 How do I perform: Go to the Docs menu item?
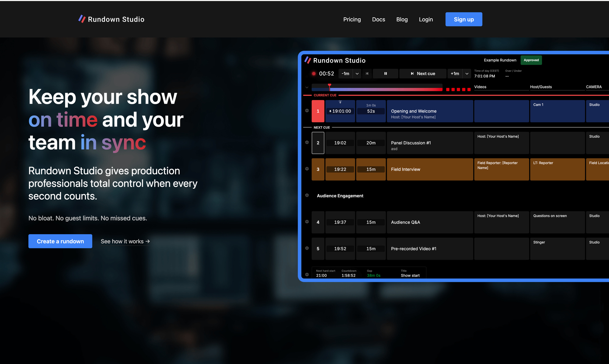coord(378,19)
